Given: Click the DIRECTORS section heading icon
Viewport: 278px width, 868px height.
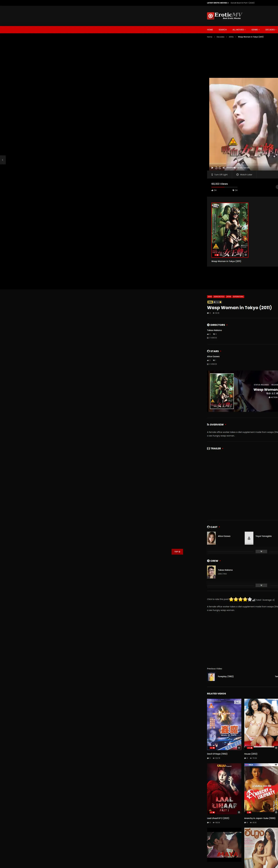Looking at the screenshot, I should click(208, 325).
